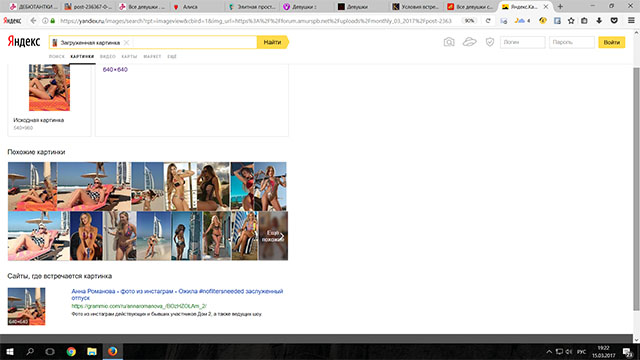Click the browser back arrow button
This screenshot has height=360, width=640.
(33, 20)
